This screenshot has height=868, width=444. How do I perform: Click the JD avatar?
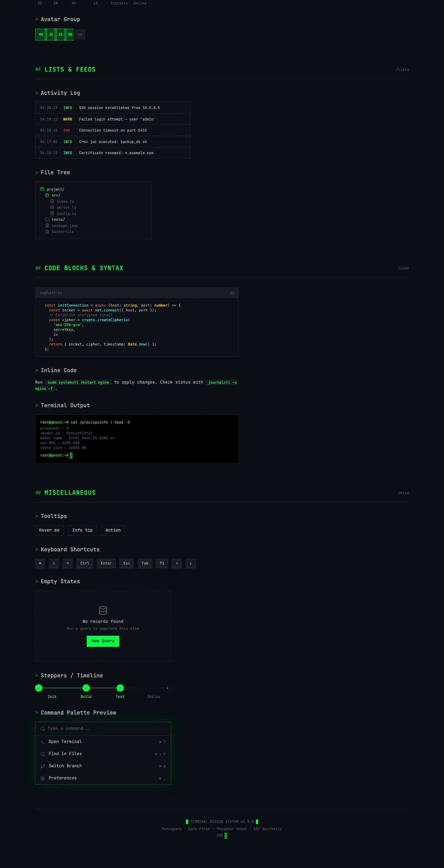click(x=51, y=35)
